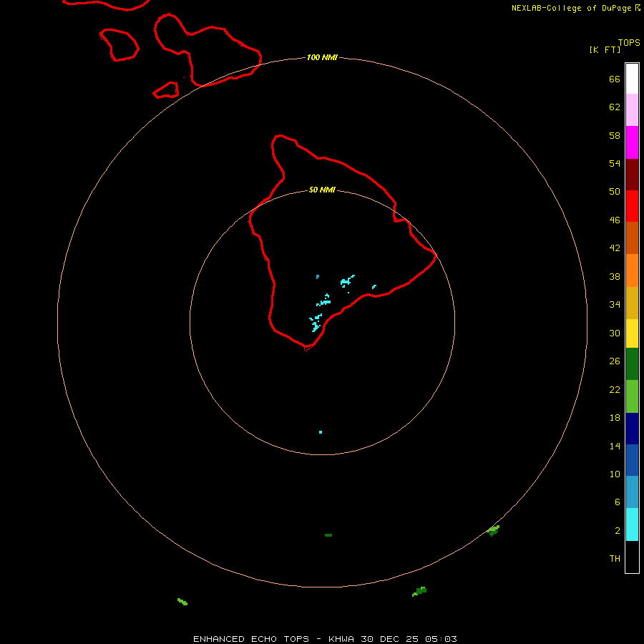Click the yellow 34 kft legend swatch
This screenshot has width=644, height=644.
(x=632, y=333)
